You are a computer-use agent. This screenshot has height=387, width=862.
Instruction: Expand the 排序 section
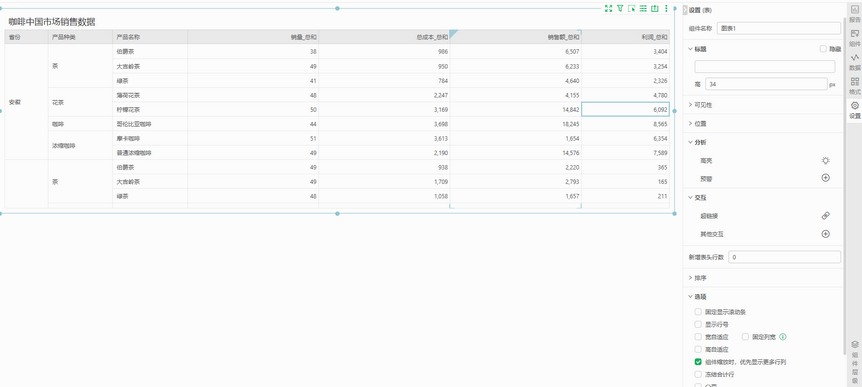tap(764, 278)
